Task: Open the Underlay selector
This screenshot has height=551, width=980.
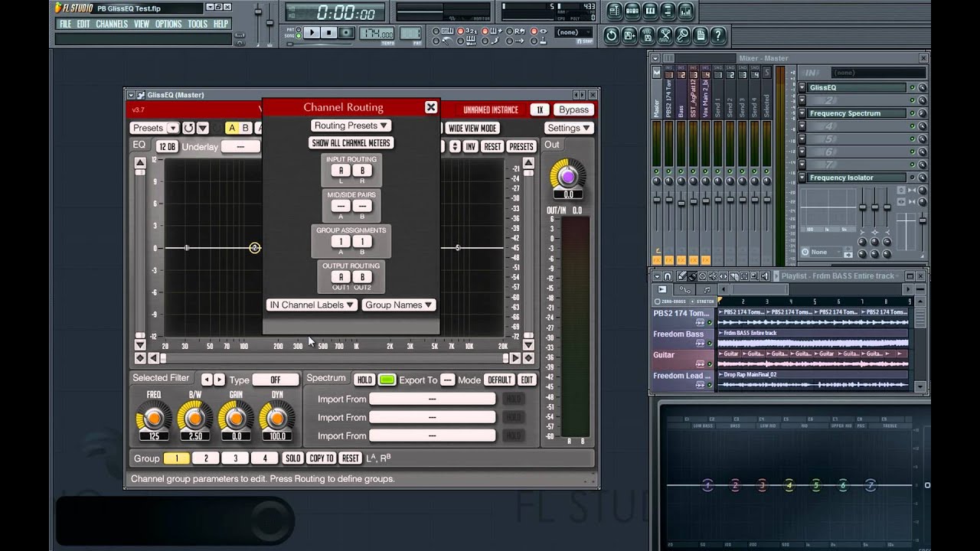Action: (x=240, y=146)
